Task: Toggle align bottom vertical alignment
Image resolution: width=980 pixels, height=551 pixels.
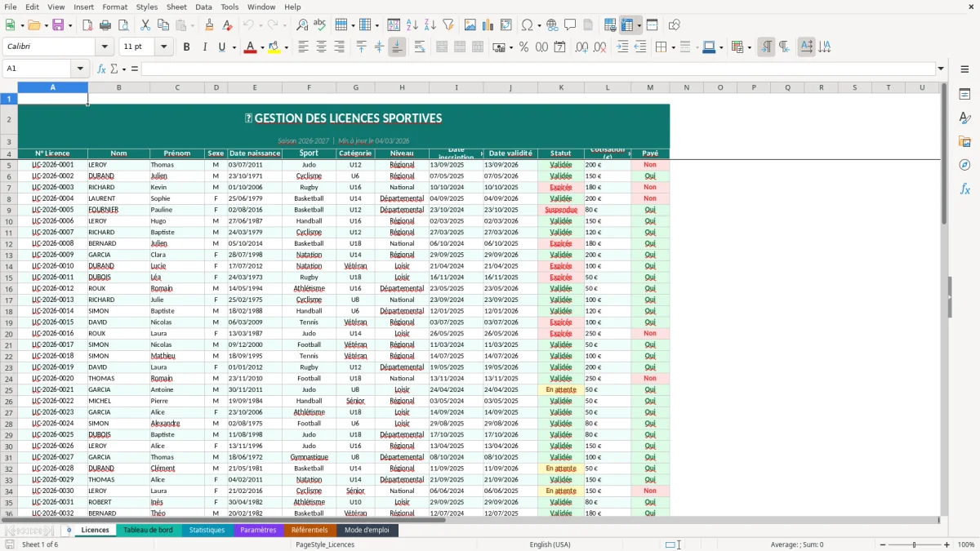Action: pyautogui.click(x=397, y=47)
